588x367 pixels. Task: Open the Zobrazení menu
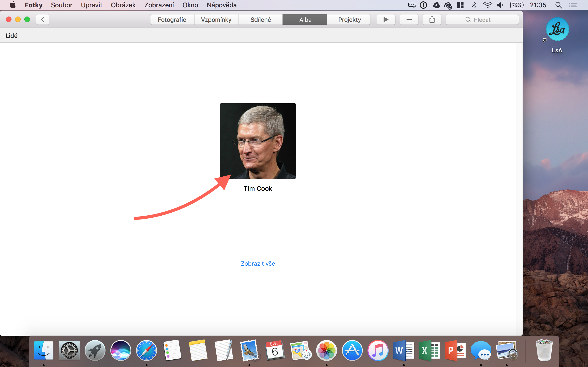(159, 5)
